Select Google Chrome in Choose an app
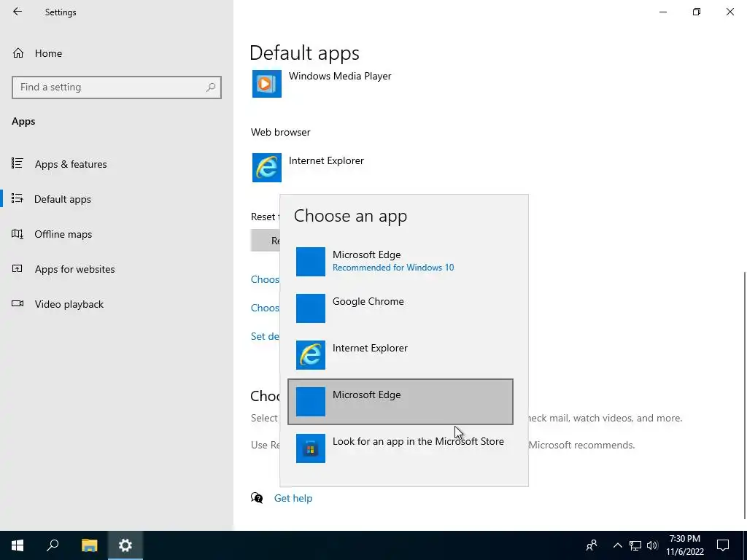 (400, 308)
